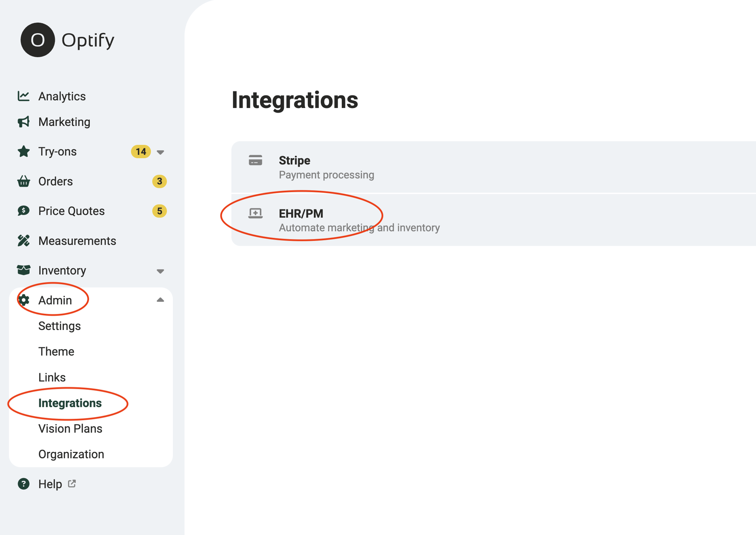Open Orders via the basket icon
The image size is (756, 535).
(23, 181)
